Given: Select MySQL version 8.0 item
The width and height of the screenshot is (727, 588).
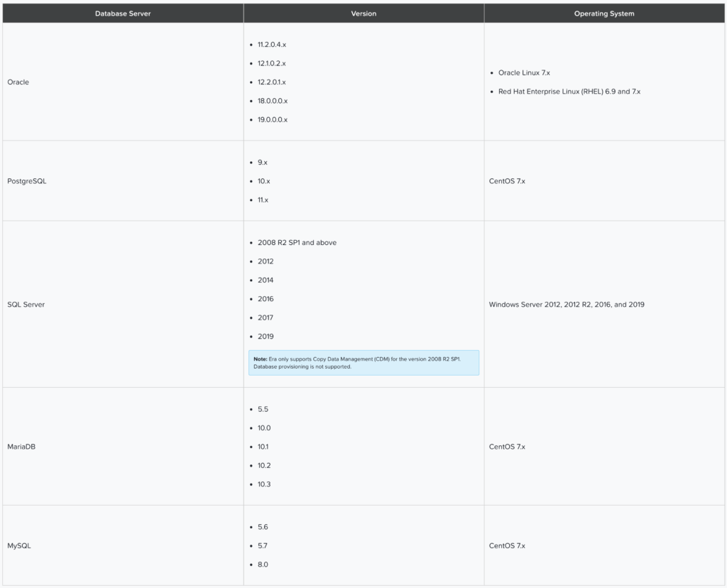Looking at the screenshot, I should [262, 564].
